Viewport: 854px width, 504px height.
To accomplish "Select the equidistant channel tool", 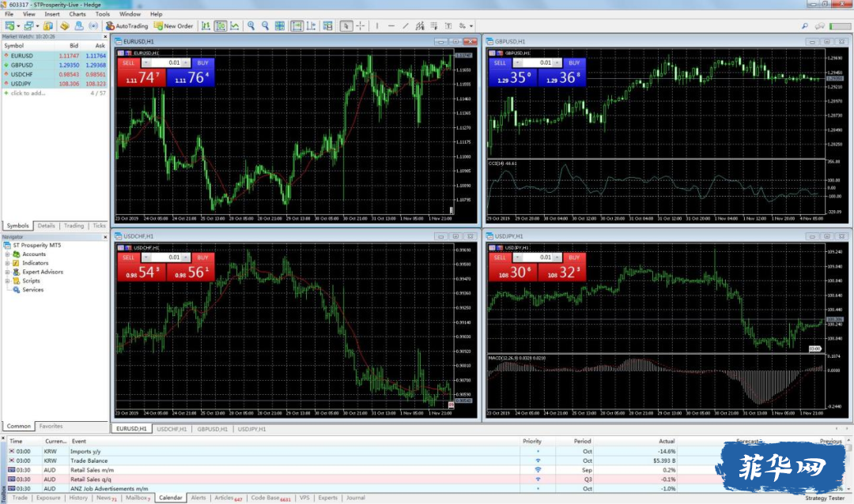I will click(420, 25).
